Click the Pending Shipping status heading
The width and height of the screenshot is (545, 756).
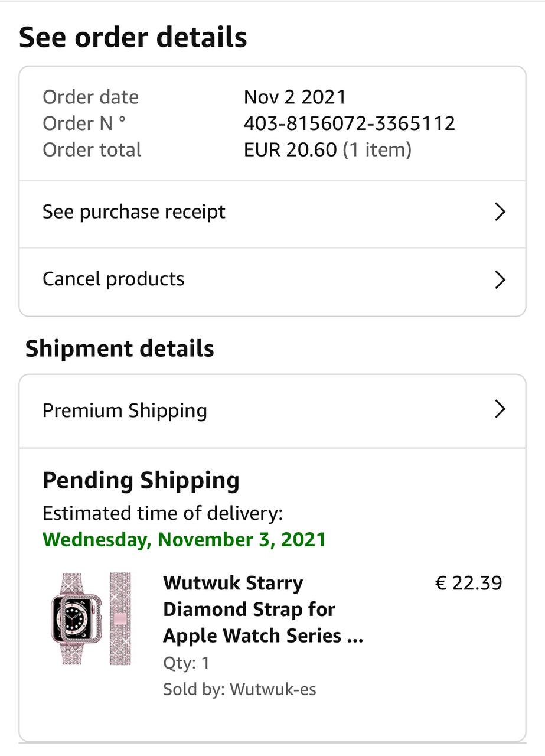pyautogui.click(x=141, y=481)
